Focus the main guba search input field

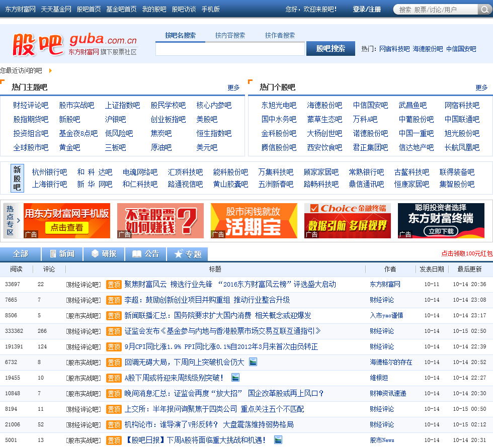(230, 49)
